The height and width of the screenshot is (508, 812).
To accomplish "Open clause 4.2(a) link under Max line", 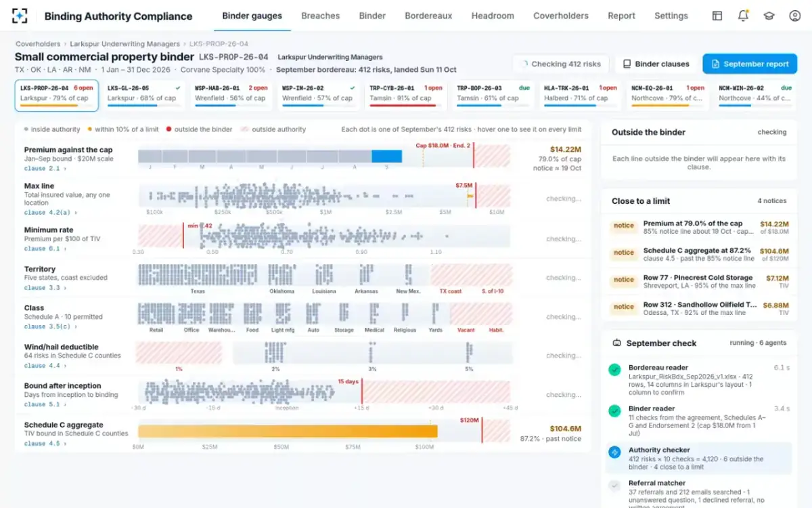I will pos(50,212).
